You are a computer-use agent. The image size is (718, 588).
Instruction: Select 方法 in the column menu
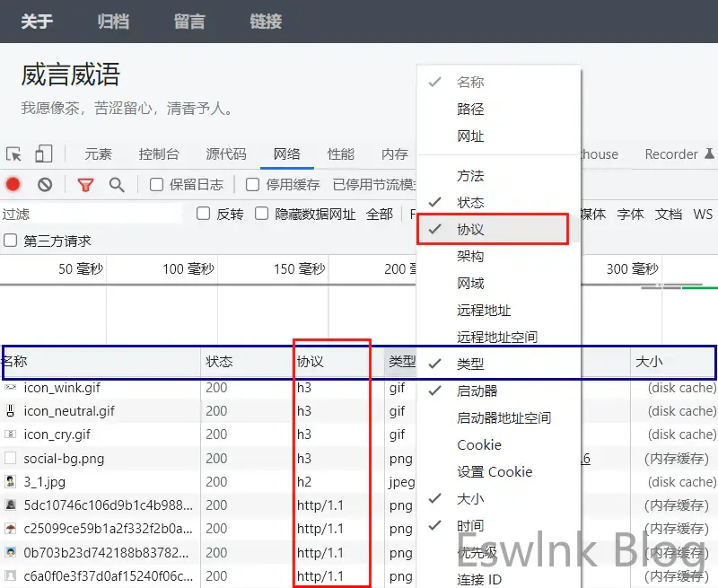click(470, 176)
